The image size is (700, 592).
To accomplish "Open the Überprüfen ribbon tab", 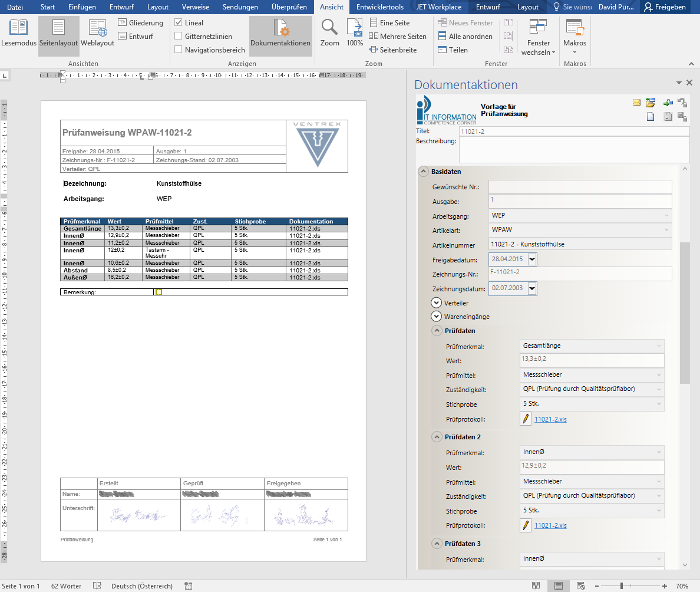I will pos(289,6).
